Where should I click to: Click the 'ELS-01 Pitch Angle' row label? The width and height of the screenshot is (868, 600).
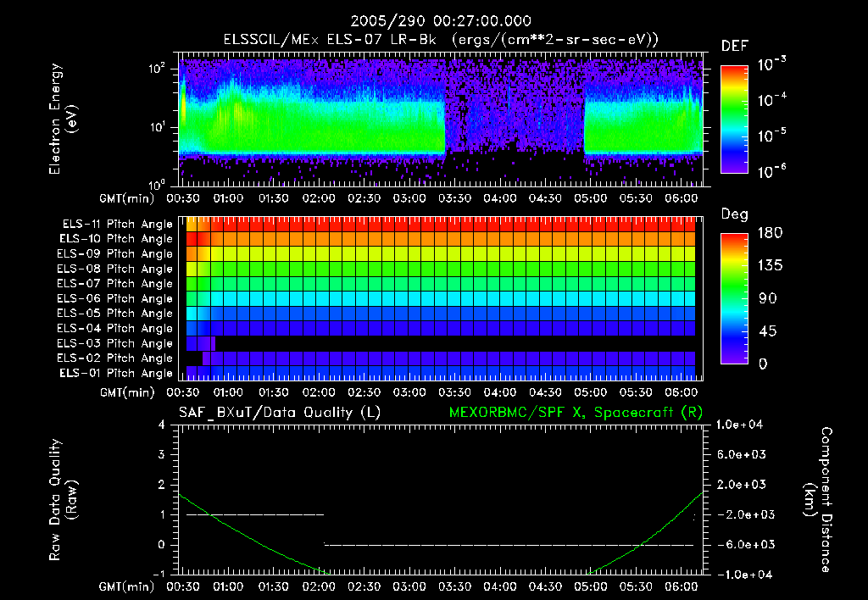pos(116,373)
